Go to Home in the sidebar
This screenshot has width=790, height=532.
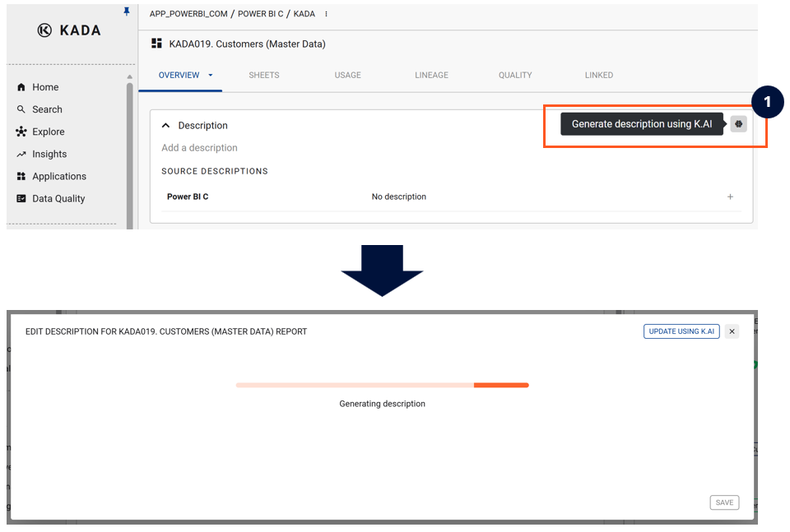[45, 87]
